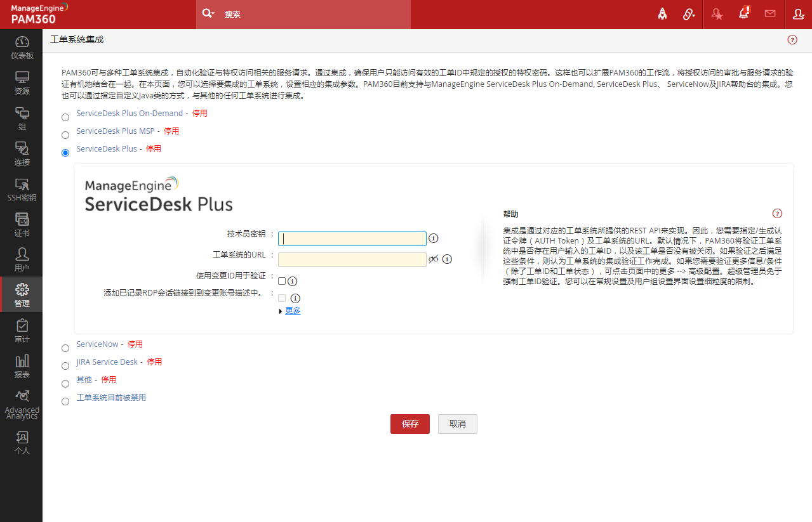812x522 pixels.
Task: Open SSH密钥 section in sidebar
Action: (x=22, y=190)
